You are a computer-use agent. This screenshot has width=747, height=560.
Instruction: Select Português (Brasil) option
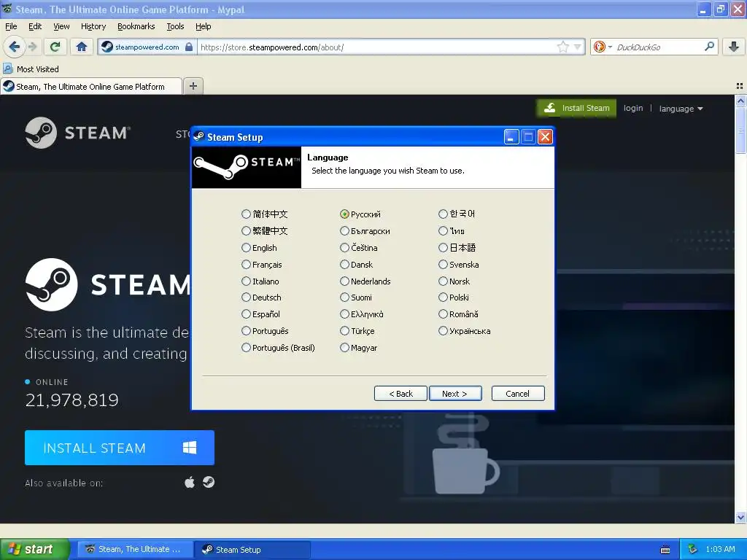278,348
